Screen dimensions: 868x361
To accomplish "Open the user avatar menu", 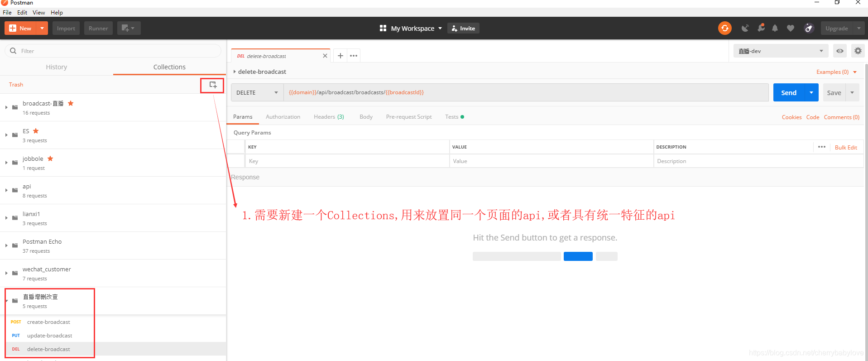I will 809,28.
